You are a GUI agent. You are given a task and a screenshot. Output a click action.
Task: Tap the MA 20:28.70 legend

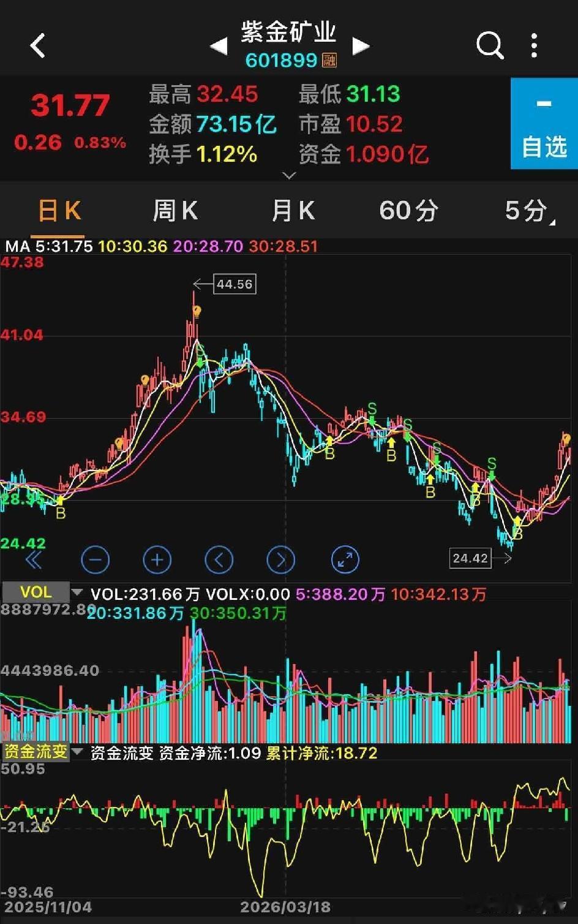coord(208,246)
